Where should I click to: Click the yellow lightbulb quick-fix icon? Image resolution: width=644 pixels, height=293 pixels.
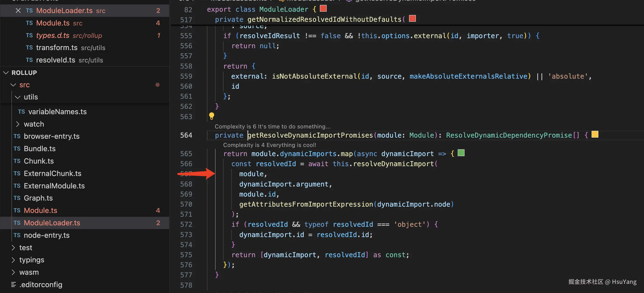coord(212,116)
